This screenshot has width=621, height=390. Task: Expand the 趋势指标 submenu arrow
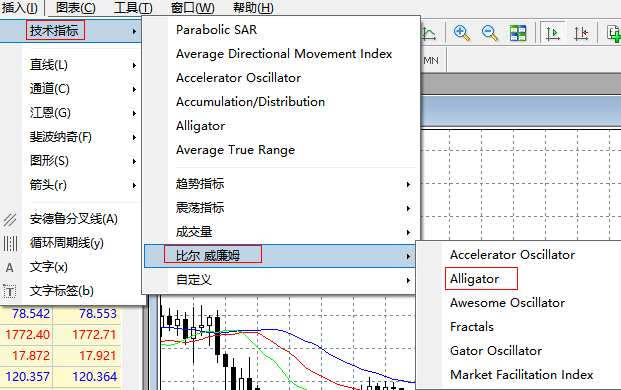(x=408, y=184)
